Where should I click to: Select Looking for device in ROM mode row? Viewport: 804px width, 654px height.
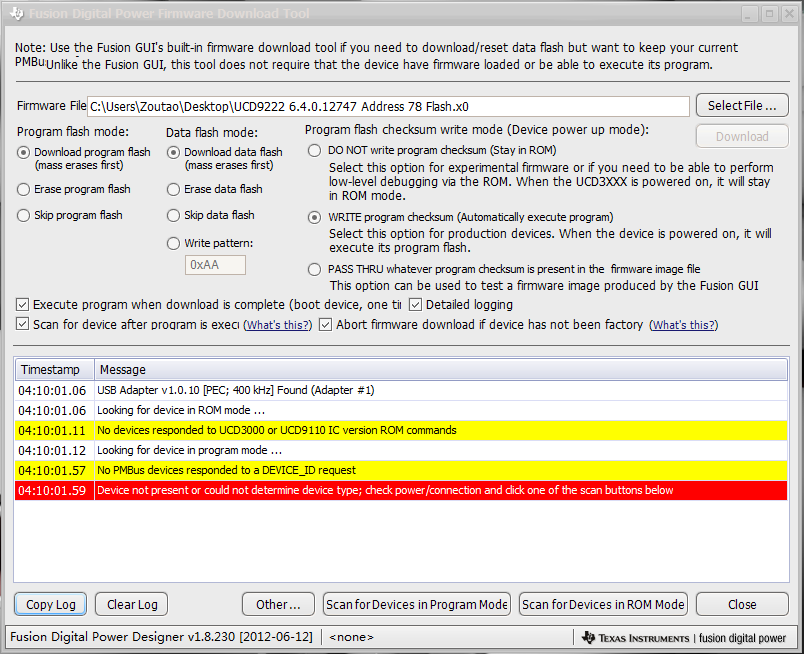point(401,410)
